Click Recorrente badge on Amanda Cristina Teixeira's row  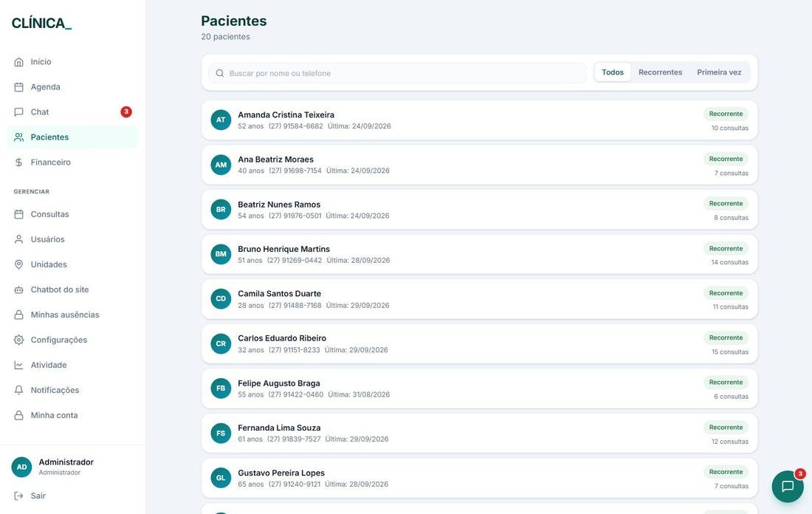point(726,114)
